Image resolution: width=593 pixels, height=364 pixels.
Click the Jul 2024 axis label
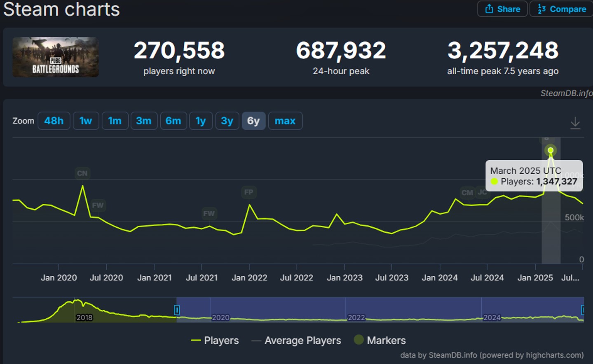pos(488,278)
